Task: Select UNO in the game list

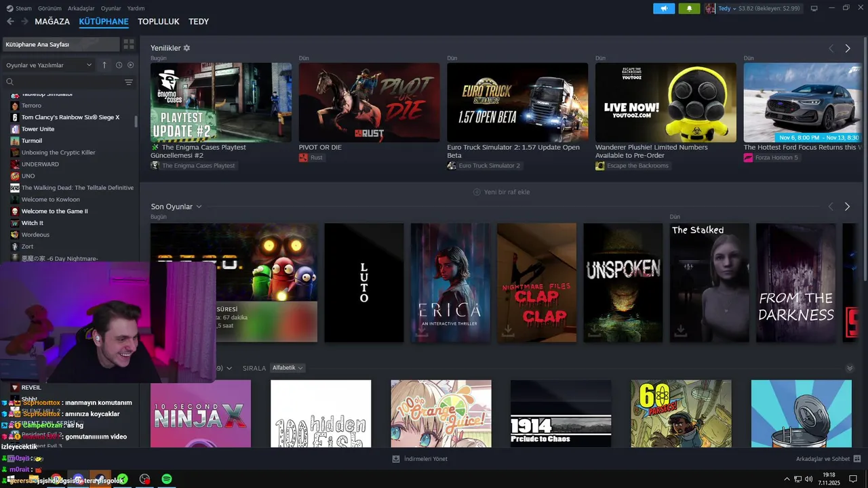Action: point(28,176)
